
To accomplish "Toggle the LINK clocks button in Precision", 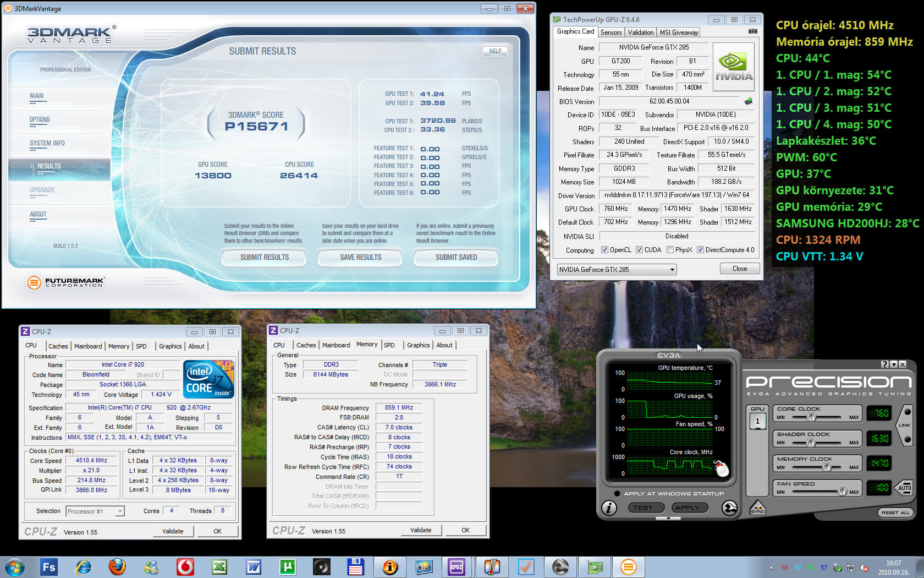I will [x=905, y=425].
